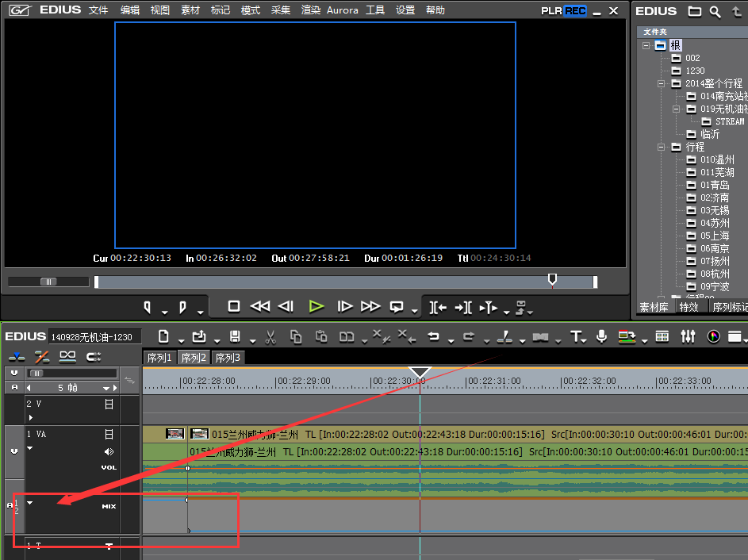Screen dimensions: 748x560
Task: Click the search magnifier icon in the bin
Action: click(x=715, y=12)
